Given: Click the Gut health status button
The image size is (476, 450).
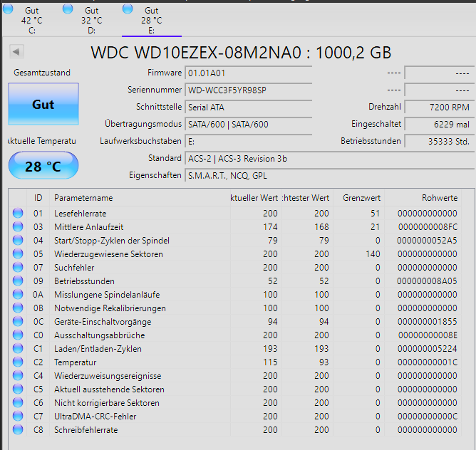Looking at the screenshot, I should pos(43,104).
